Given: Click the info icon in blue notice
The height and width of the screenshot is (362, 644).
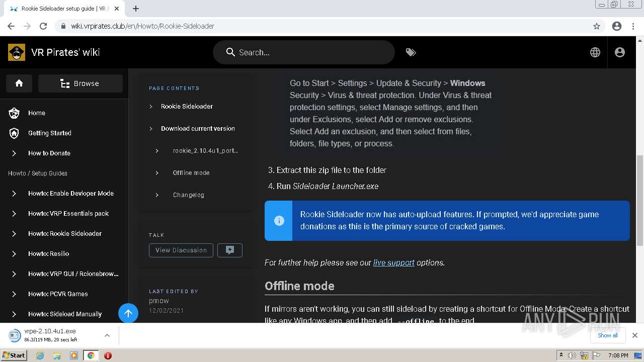Looking at the screenshot, I should pyautogui.click(x=279, y=221).
